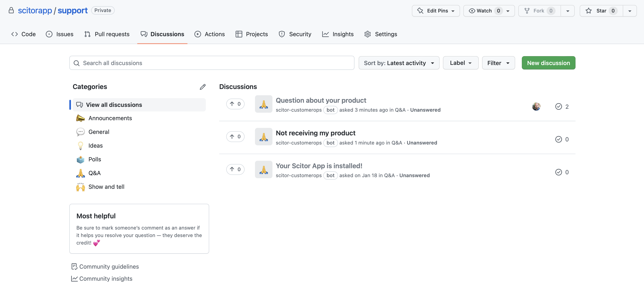Open the Filter dropdown
644x299 pixels.
point(498,63)
